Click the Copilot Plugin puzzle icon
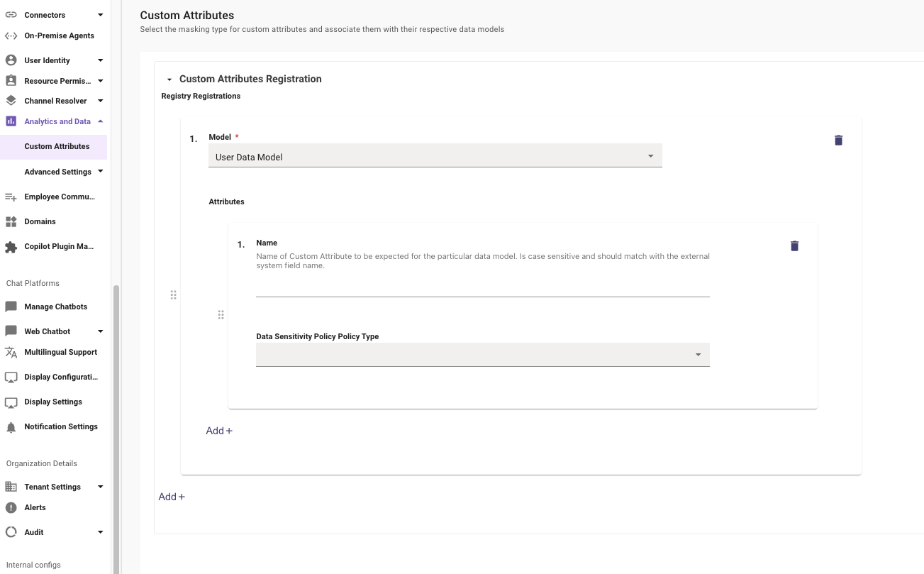 11,247
